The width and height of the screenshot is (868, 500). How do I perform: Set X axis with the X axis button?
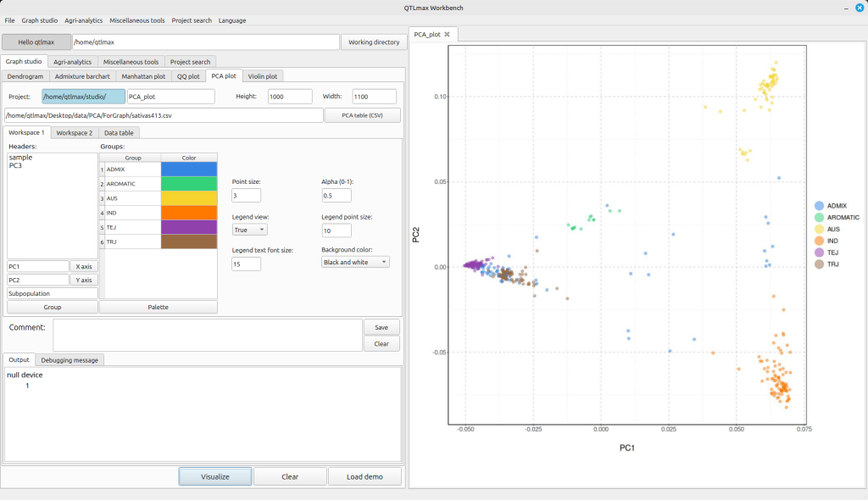[84, 266]
